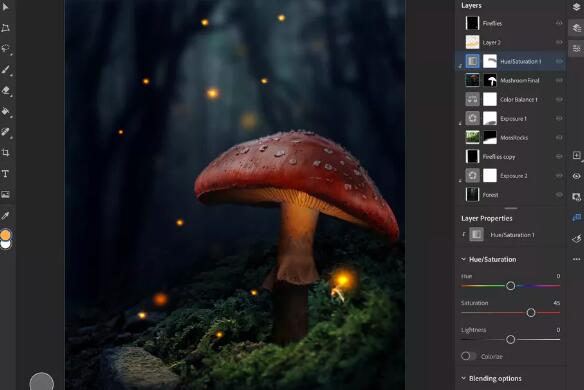Select the Eraser tool

point(5,91)
